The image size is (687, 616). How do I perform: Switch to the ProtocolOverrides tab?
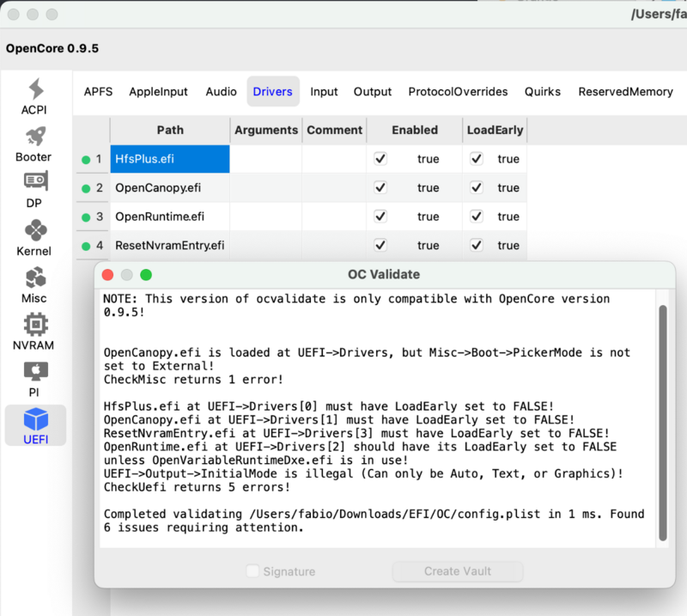click(x=458, y=92)
